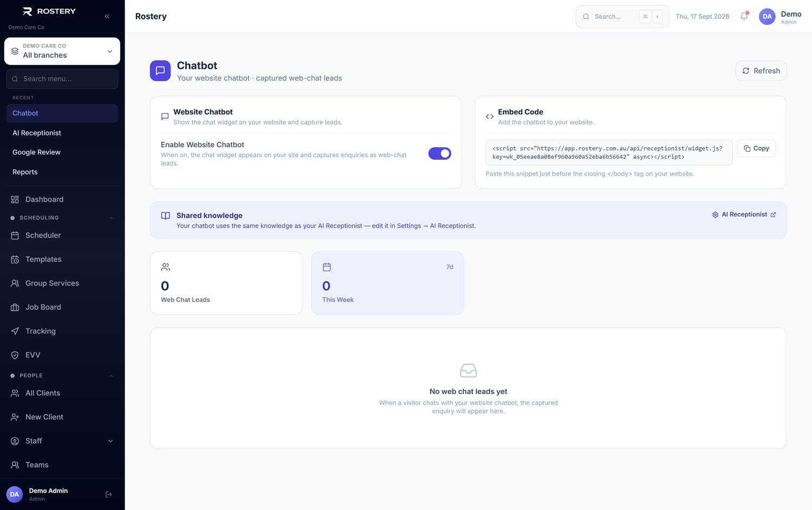Copy the embed code snippet
This screenshot has width=812, height=510.
(756, 148)
